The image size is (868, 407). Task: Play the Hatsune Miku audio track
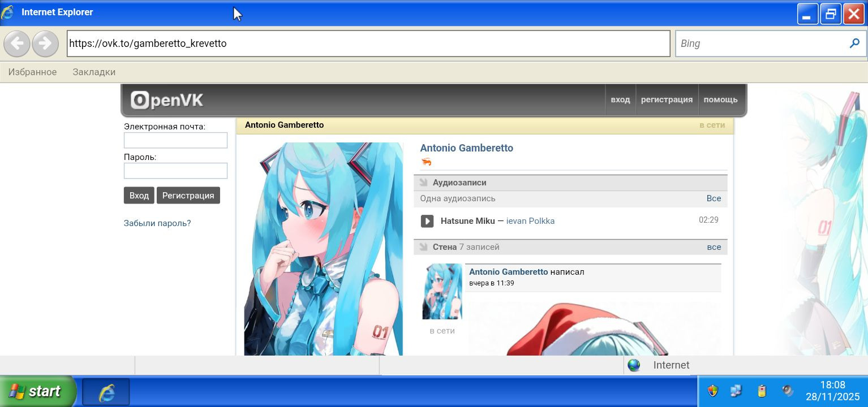427,221
